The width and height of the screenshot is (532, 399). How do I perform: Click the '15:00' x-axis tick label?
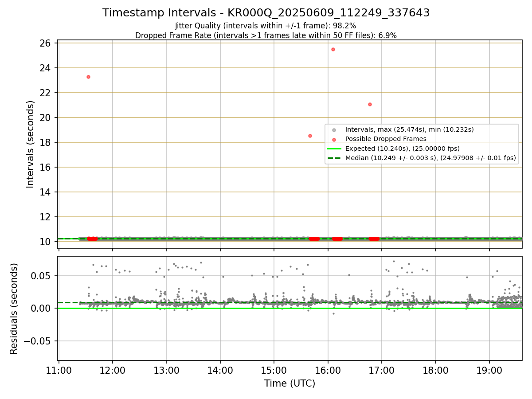click(x=274, y=371)
